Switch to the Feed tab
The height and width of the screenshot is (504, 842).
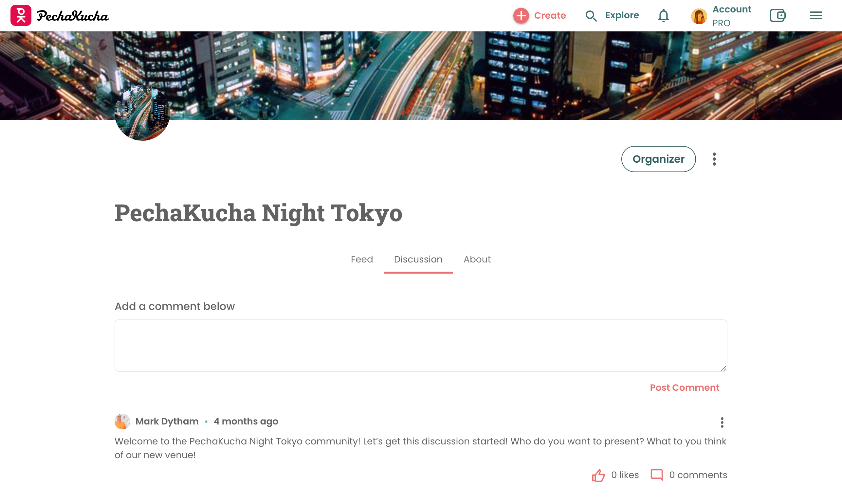(361, 259)
